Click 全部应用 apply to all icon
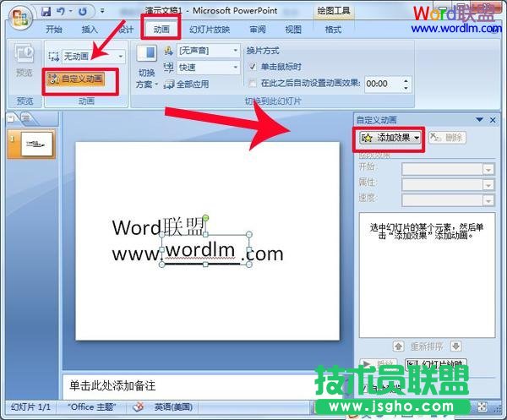Viewport: 507px width, 420px height. pyautogui.click(x=169, y=85)
